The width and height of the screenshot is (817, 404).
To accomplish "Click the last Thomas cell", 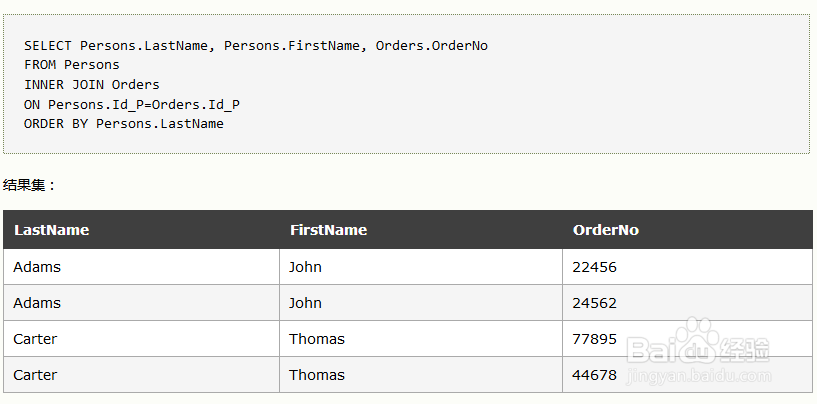I will pos(421,375).
